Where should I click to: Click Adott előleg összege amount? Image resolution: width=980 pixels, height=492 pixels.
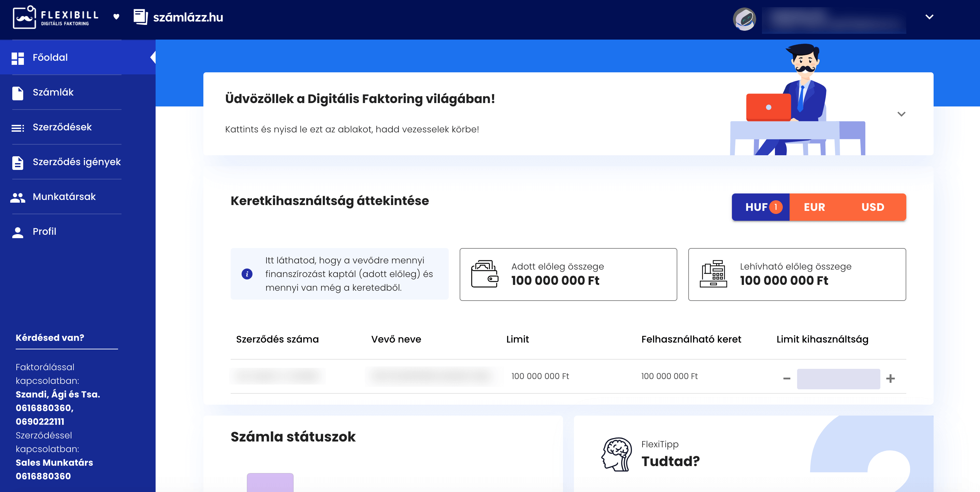click(x=555, y=281)
